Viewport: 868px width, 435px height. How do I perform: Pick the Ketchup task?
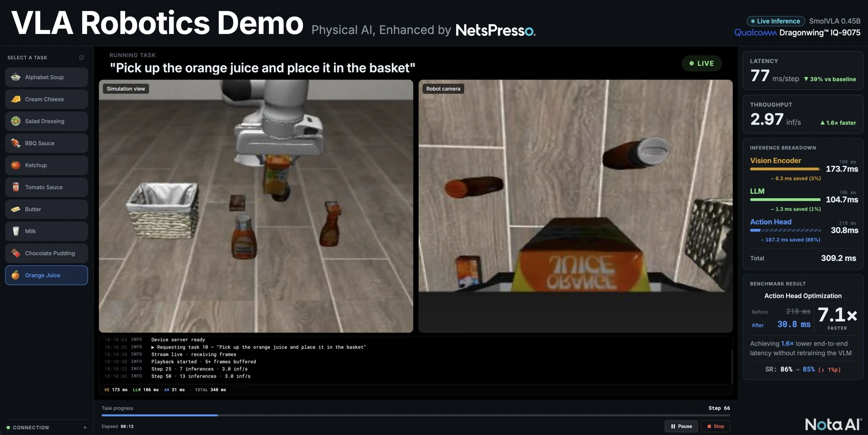[47, 165]
